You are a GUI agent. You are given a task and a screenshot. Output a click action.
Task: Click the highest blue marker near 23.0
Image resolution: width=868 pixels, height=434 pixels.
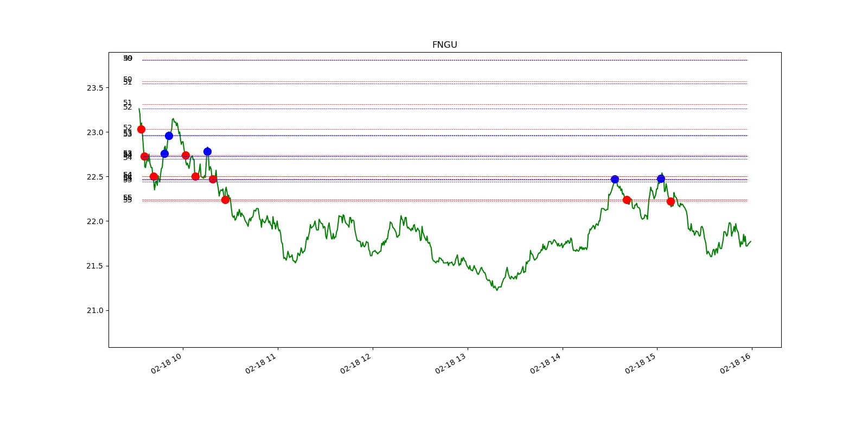point(169,136)
